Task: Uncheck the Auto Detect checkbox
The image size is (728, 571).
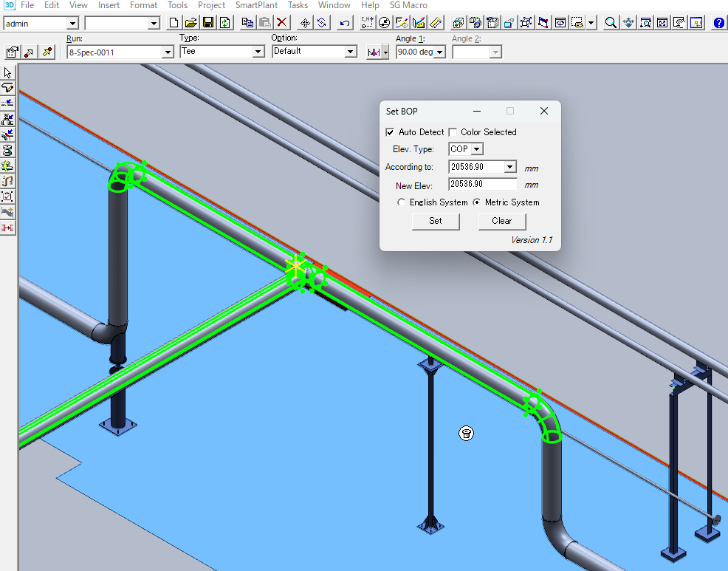Action: coord(390,132)
